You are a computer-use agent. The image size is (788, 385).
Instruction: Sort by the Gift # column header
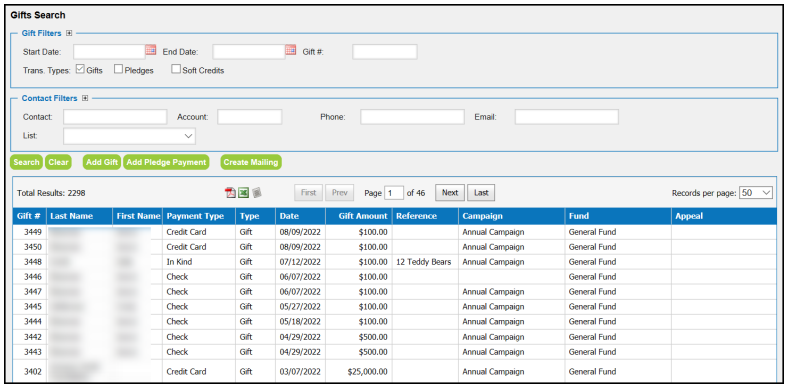pos(29,216)
